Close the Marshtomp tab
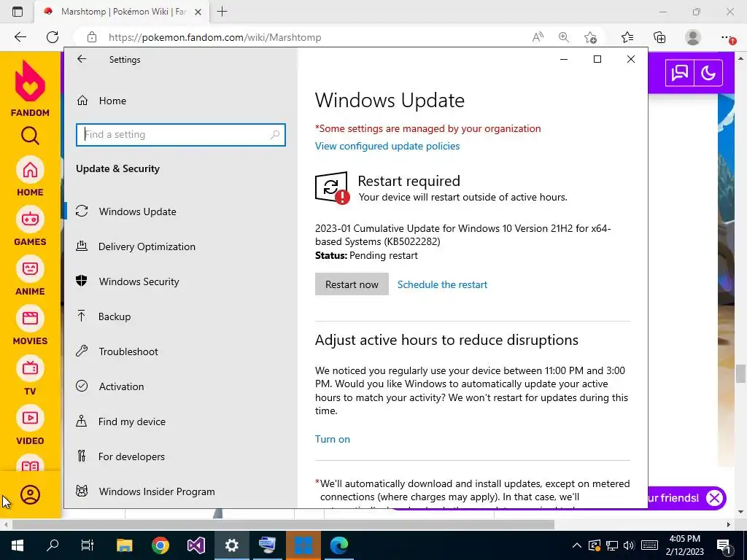The height and width of the screenshot is (560, 747). pos(199,12)
